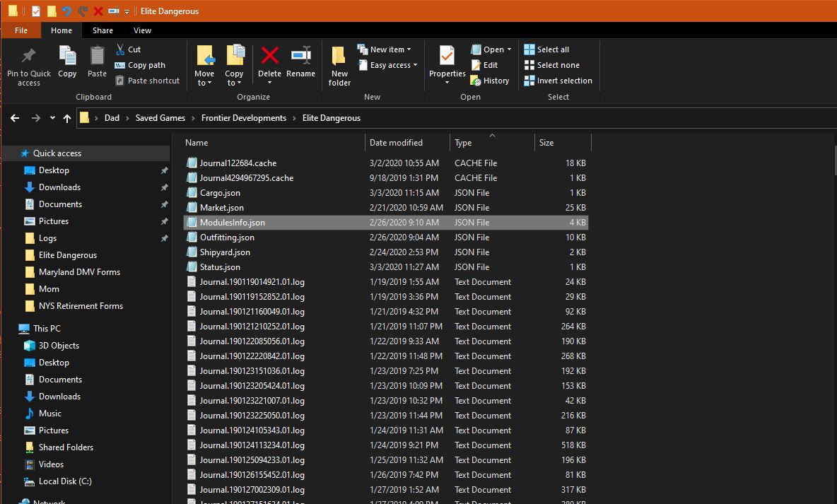Image resolution: width=837 pixels, height=504 pixels.
Task: Open Local Disk (C:)
Action: pyautogui.click(x=64, y=481)
